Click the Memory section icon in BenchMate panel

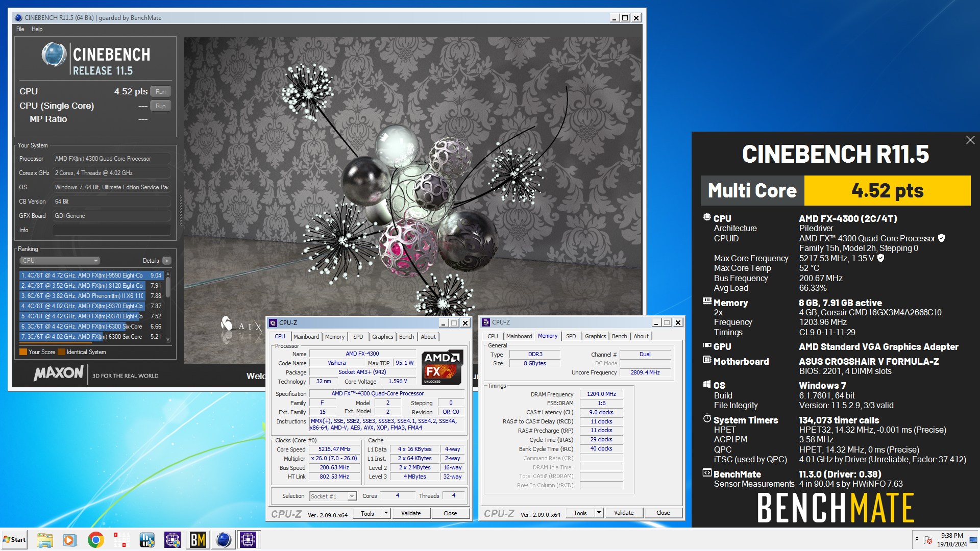tap(707, 301)
